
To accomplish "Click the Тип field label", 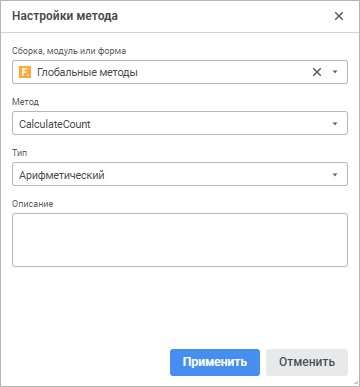I will coord(20,153).
